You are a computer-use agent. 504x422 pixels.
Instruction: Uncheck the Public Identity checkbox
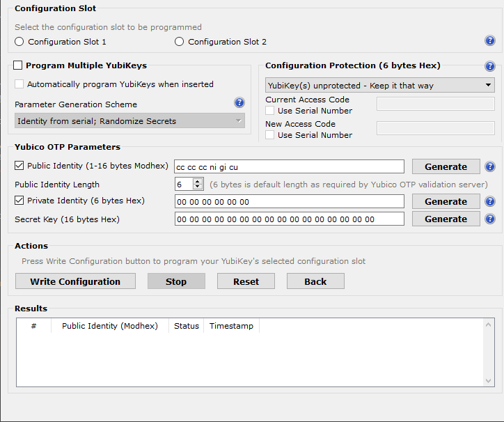19,166
